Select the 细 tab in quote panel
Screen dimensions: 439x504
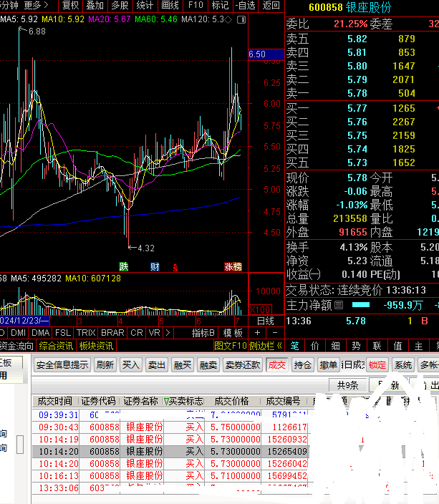[335, 346]
